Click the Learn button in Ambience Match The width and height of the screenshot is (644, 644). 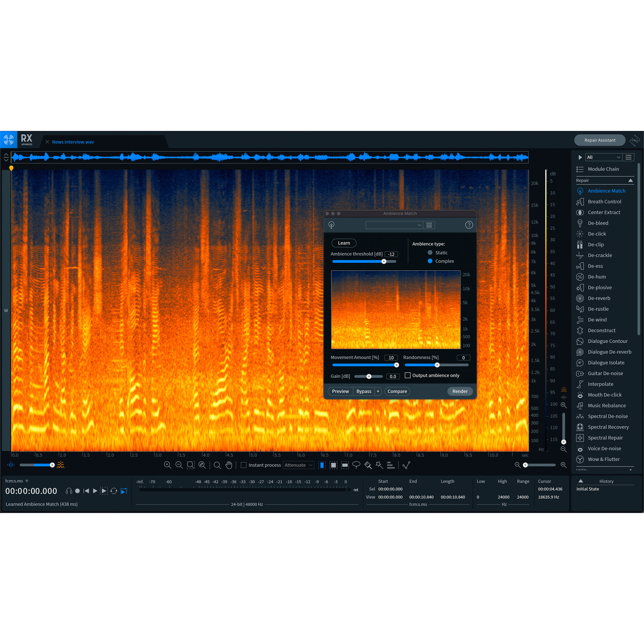pos(344,243)
